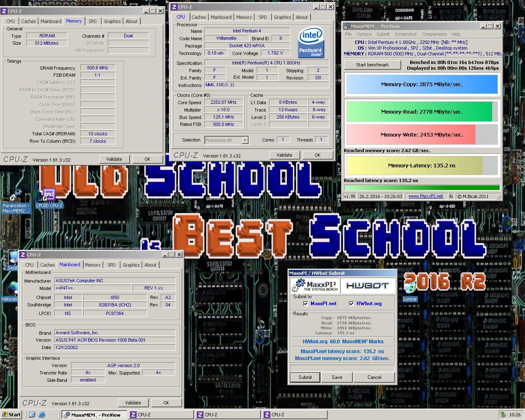Screen dimensions: 525x420
Task: Click the CPU-Z Mainboard window title bar icon
Action: point(23,255)
